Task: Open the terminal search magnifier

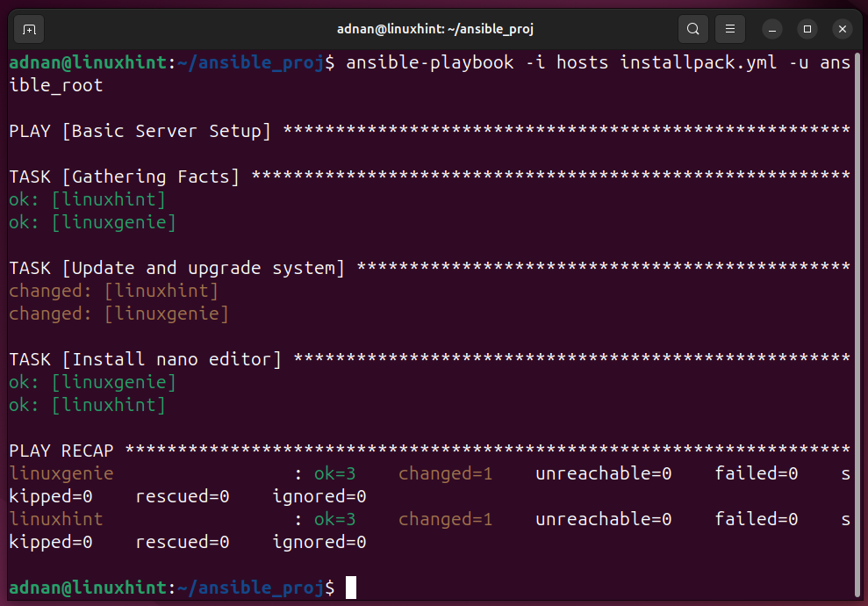Action: click(x=692, y=28)
